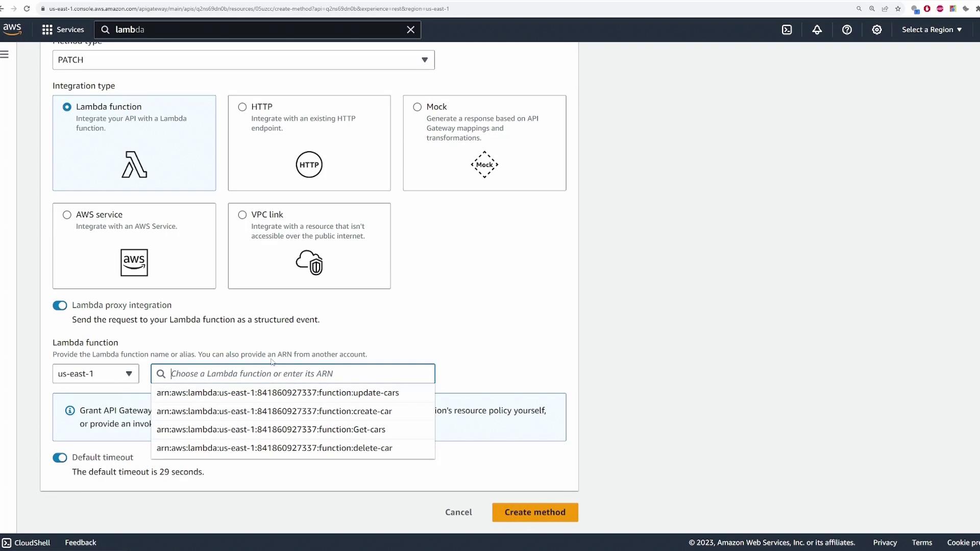This screenshot has height=551, width=980.
Task: Turn off the Default timeout toggle
Action: point(60,458)
